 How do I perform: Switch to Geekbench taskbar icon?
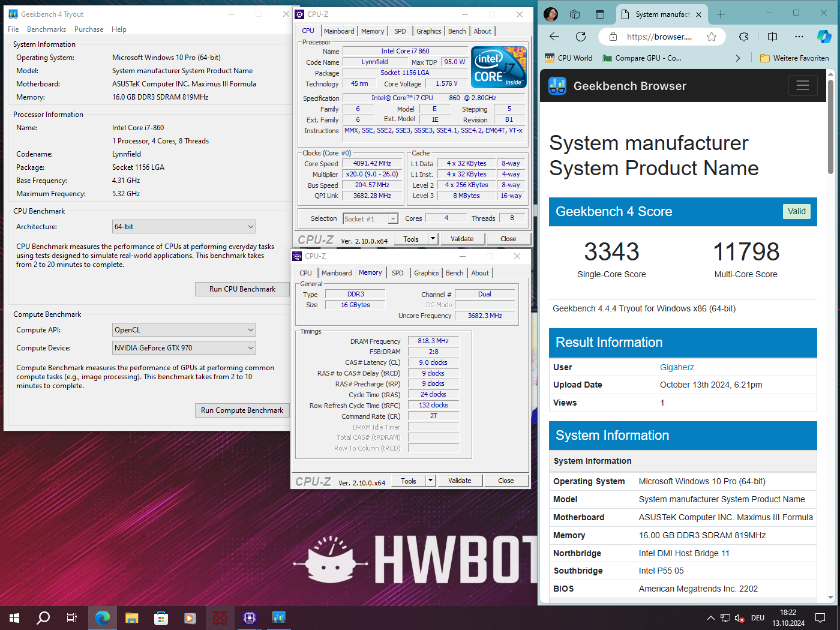(x=278, y=617)
